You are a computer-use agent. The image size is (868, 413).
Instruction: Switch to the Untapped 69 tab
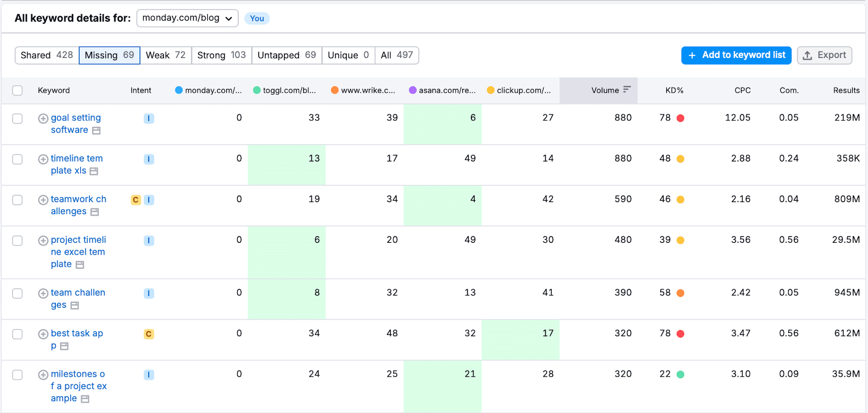(x=286, y=55)
